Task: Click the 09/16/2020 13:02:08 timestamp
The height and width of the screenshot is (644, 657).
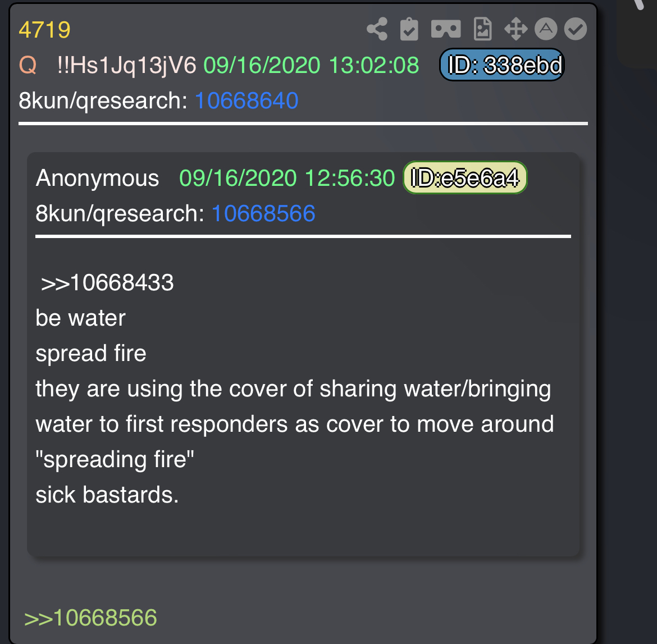Action: pos(311,65)
